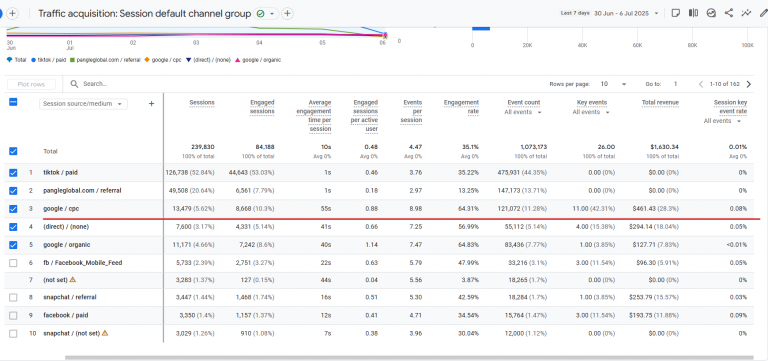Screen dimensions: 768x361
Task: Tick the facebook / paid row checkbox
Action: [x=13, y=315]
